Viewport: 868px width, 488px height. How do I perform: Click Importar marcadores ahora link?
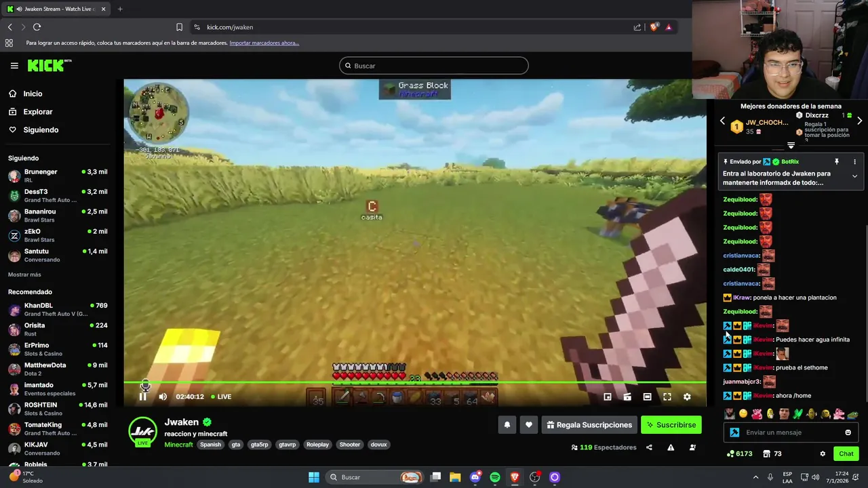[x=264, y=43]
